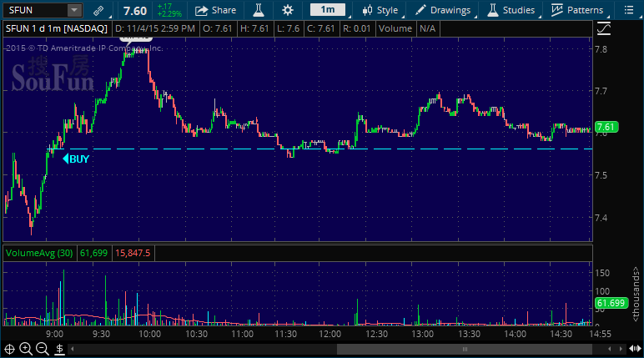Click the SFUN 1 d 1m [NASDAQ] chart title
The width and height of the screenshot is (644, 358).
pyautogui.click(x=57, y=28)
